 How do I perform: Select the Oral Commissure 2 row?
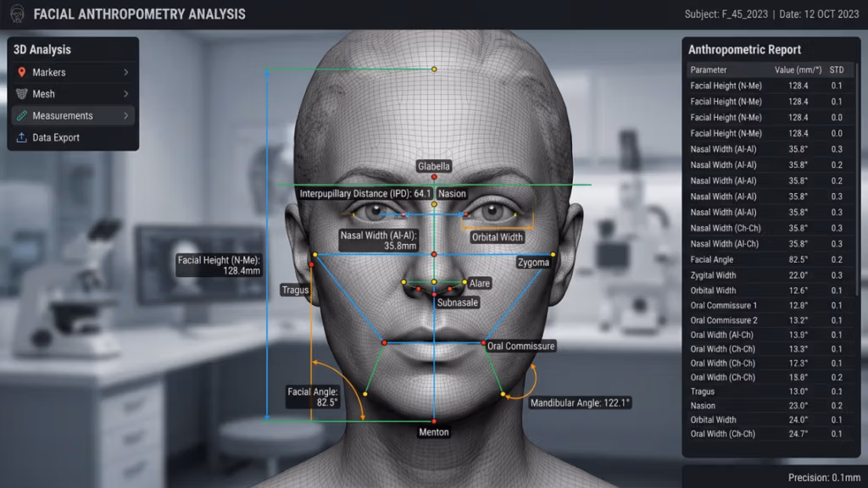coord(770,320)
